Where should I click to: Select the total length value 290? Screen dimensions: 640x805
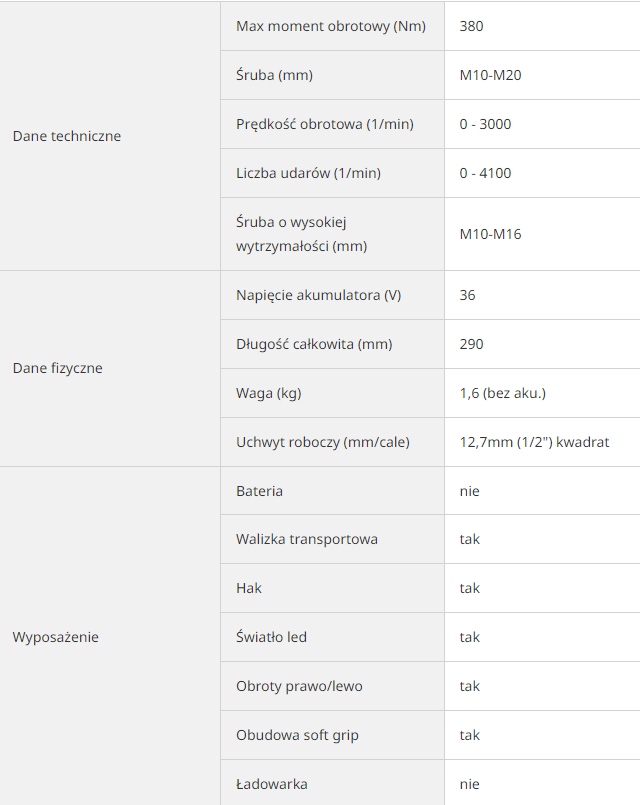point(472,344)
